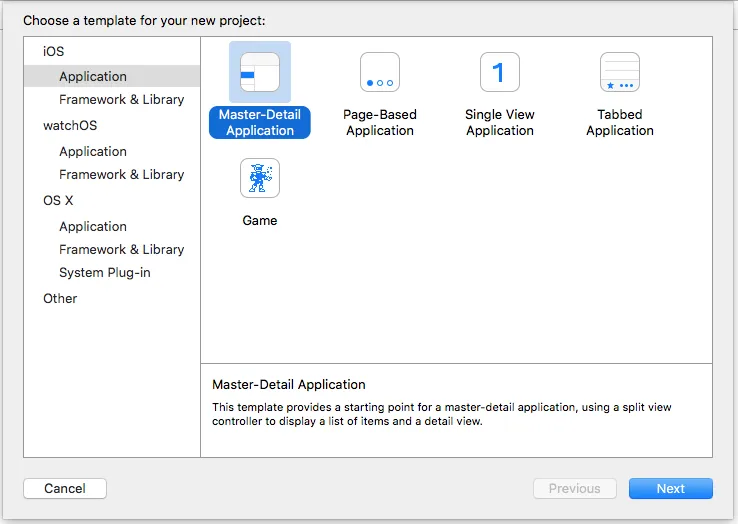The width and height of the screenshot is (738, 524).
Task: Click the Page-Based Application label
Action: tap(380, 123)
